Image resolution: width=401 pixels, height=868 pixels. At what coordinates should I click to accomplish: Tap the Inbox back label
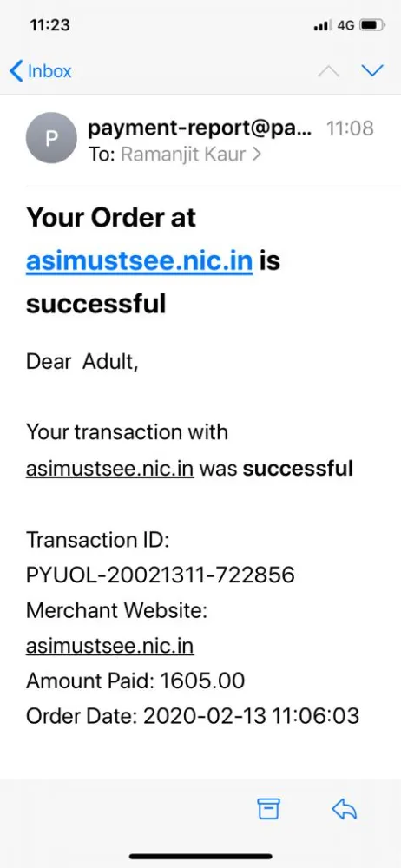49,71
